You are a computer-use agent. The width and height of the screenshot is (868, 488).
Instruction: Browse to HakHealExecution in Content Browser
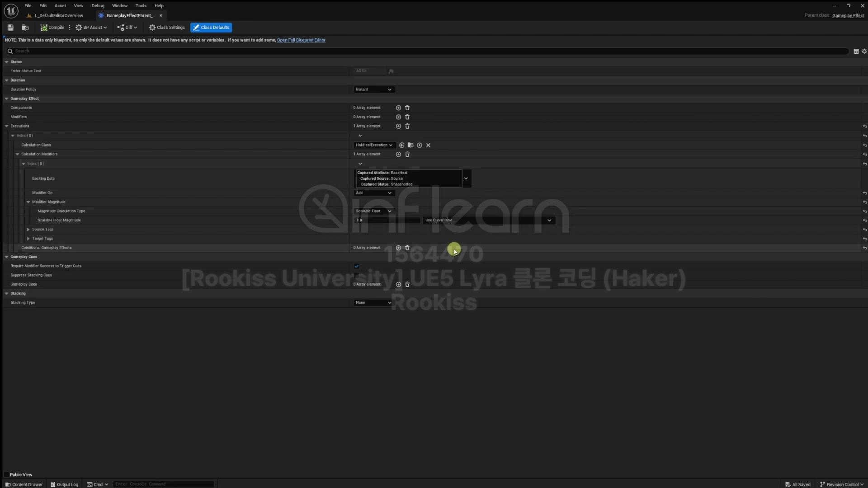410,145
